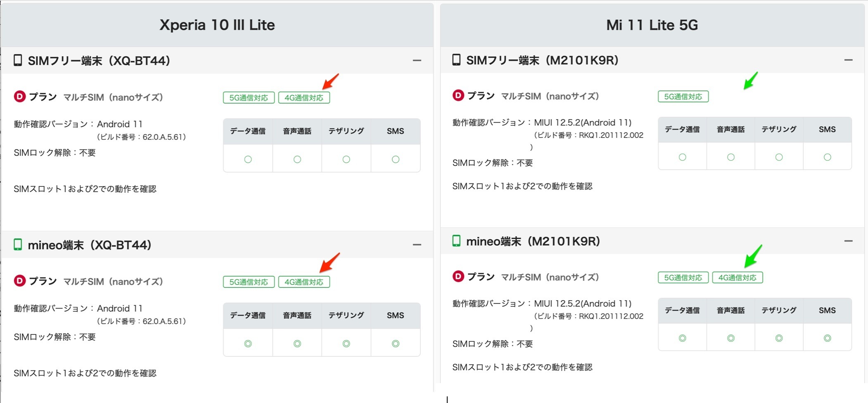The height and width of the screenshot is (403, 868).
Task: Click phone icon beside SIMフリー端末 (XQ-BT44)
Action: (18, 60)
